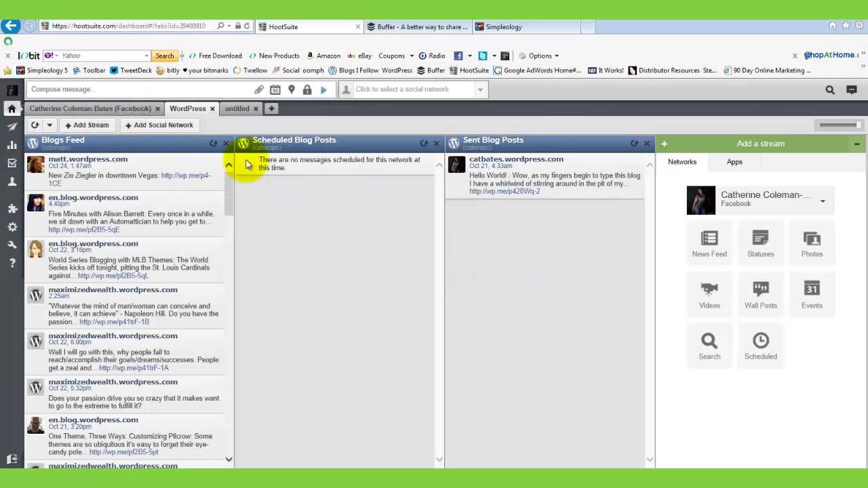Open the Contacts person icon in sidebar

(12, 182)
